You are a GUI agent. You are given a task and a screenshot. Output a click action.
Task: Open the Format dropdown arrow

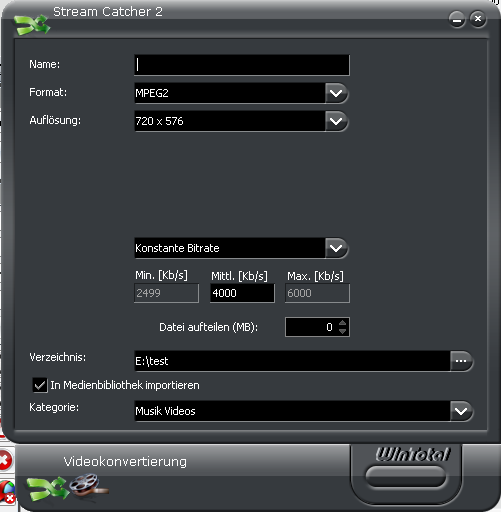coord(336,93)
